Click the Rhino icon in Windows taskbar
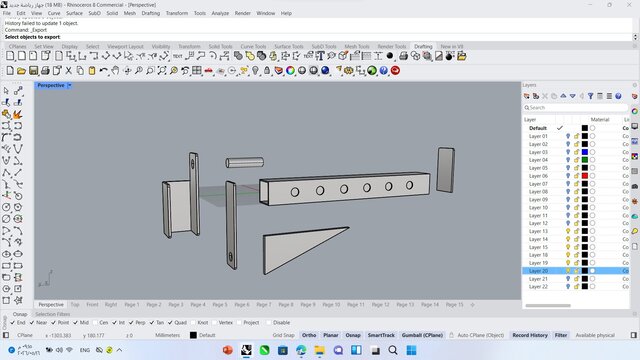The width and height of the screenshot is (640, 360). coord(246,350)
